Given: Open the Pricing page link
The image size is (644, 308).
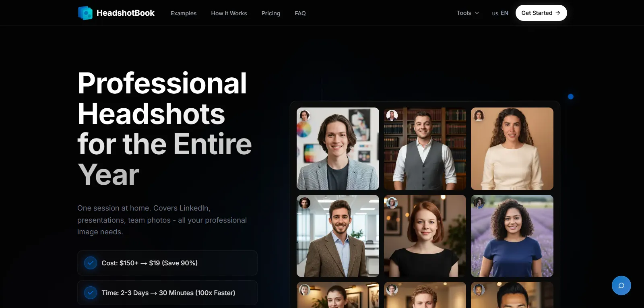Looking at the screenshot, I should tap(271, 13).
